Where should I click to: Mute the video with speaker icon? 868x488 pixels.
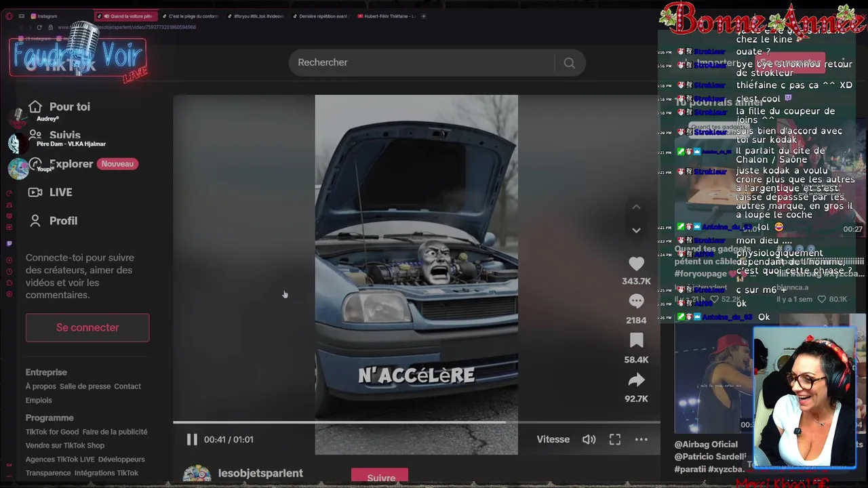589,439
